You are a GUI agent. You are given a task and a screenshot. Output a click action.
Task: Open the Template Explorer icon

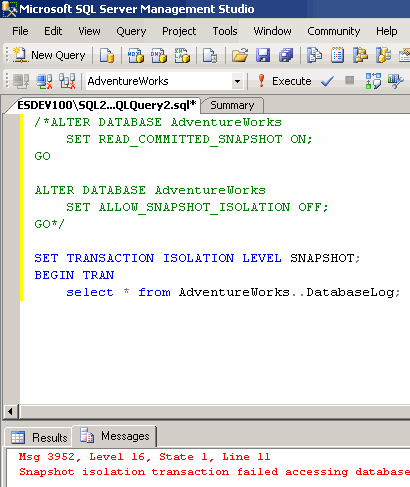click(383, 55)
